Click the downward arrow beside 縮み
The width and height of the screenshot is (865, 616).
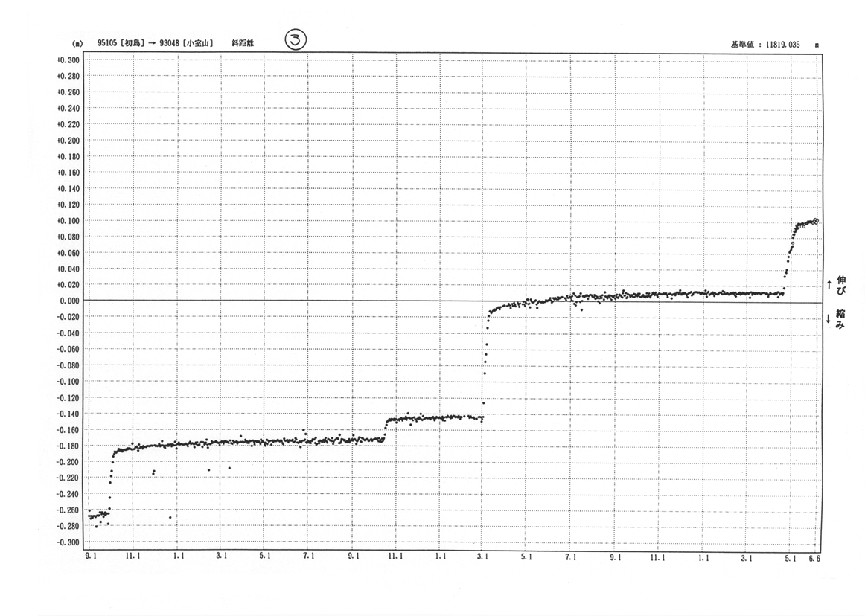coord(829,318)
